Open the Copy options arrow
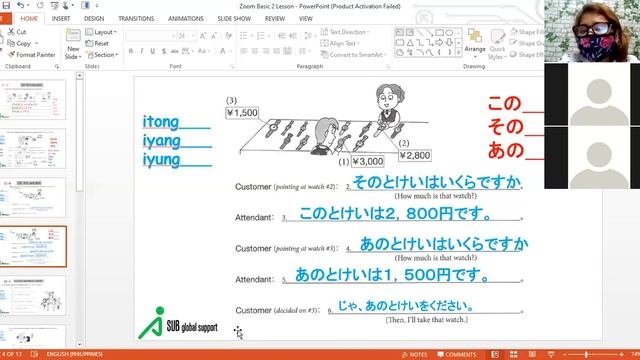 point(36,43)
